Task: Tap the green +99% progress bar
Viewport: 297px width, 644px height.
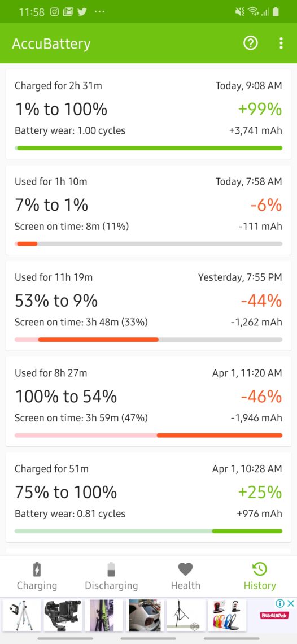Action: click(x=148, y=148)
